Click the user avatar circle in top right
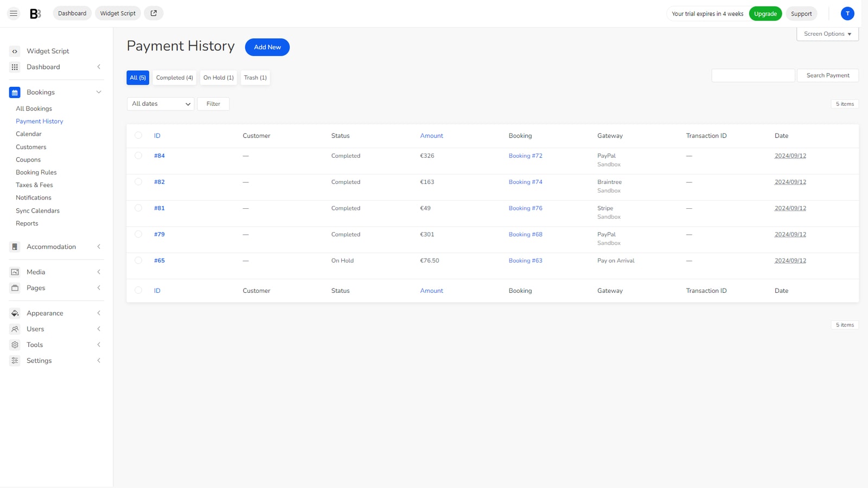The image size is (868, 488). (847, 13)
